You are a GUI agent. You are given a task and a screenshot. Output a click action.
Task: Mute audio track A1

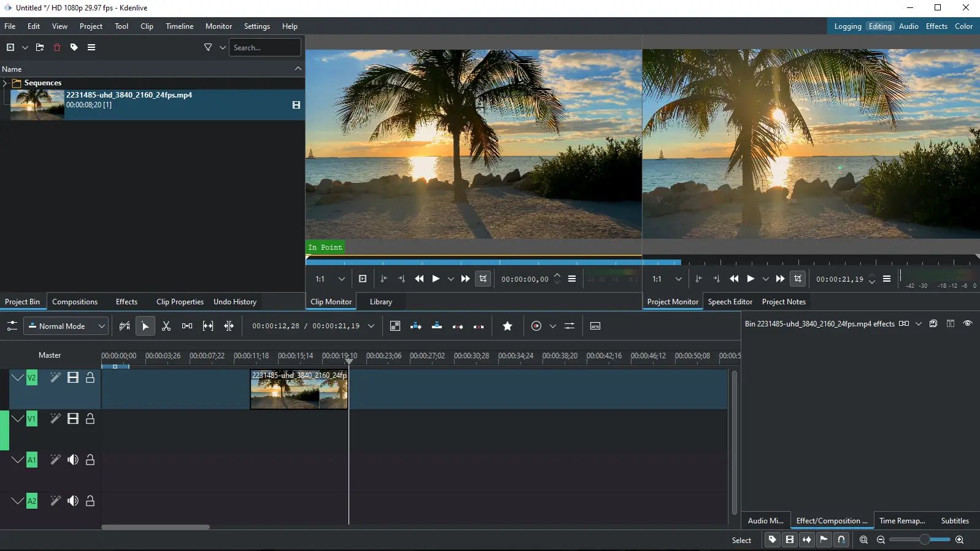pos(73,460)
